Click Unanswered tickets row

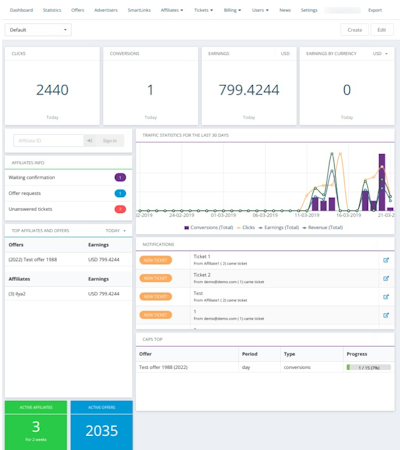(68, 209)
